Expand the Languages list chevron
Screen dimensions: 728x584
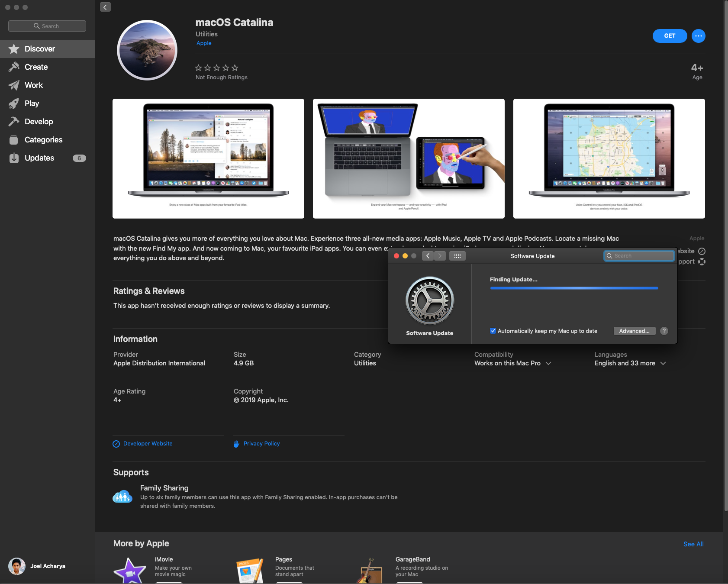tap(663, 363)
